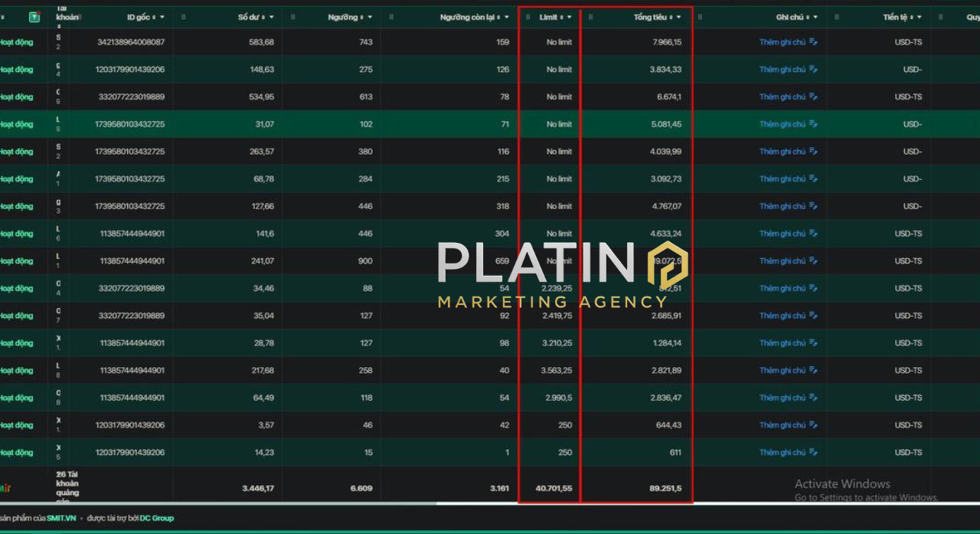Click note edit icon in 534,95 balance row

pos(813,97)
